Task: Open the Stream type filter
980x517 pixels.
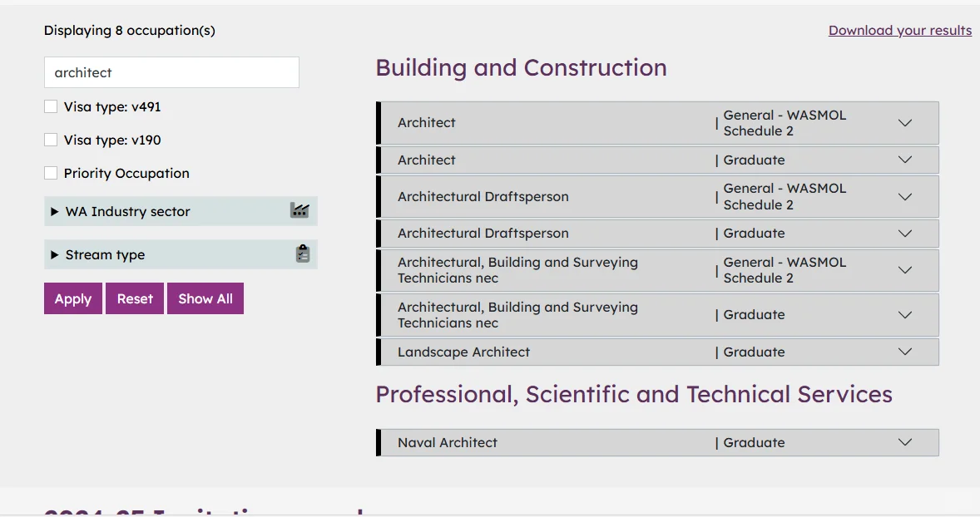Action: click(x=181, y=254)
